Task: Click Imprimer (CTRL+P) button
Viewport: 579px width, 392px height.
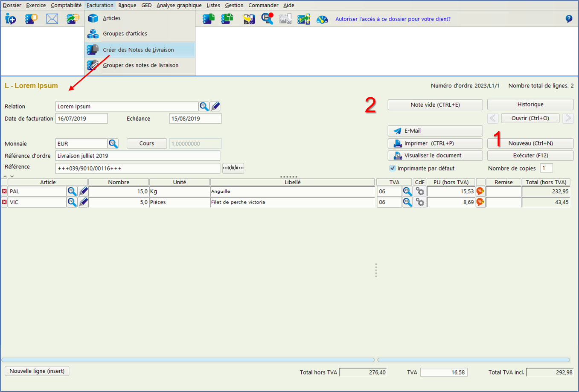Action: pyautogui.click(x=435, y=143)
